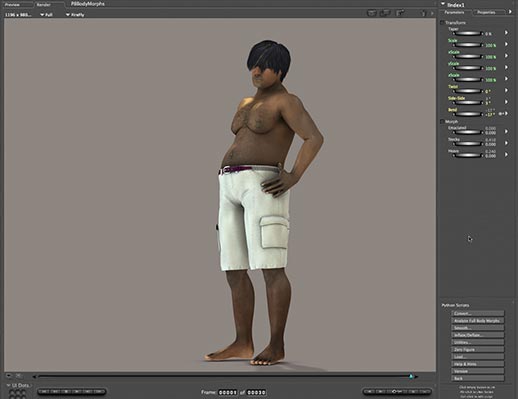Collapse the lIndex1 actor panel triangle

[x=443, y=4]
